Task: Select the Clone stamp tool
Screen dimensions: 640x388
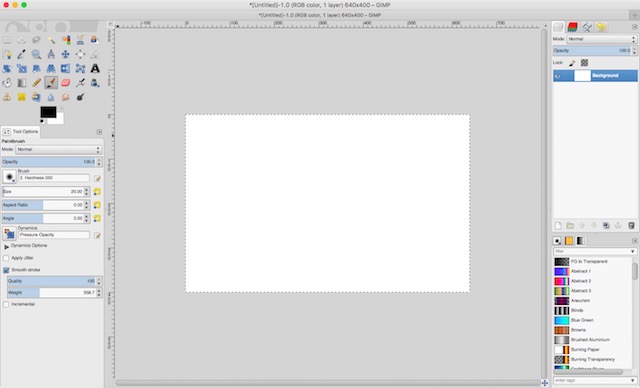Action: click(x=7, y=97)
